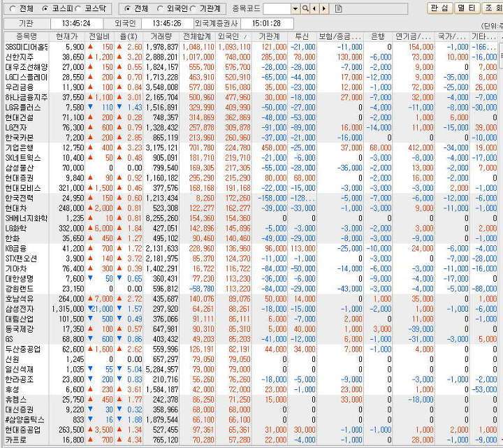
Task: Click the 외국계증권사 time field 15:01:28
Action: tap(266, 24)
